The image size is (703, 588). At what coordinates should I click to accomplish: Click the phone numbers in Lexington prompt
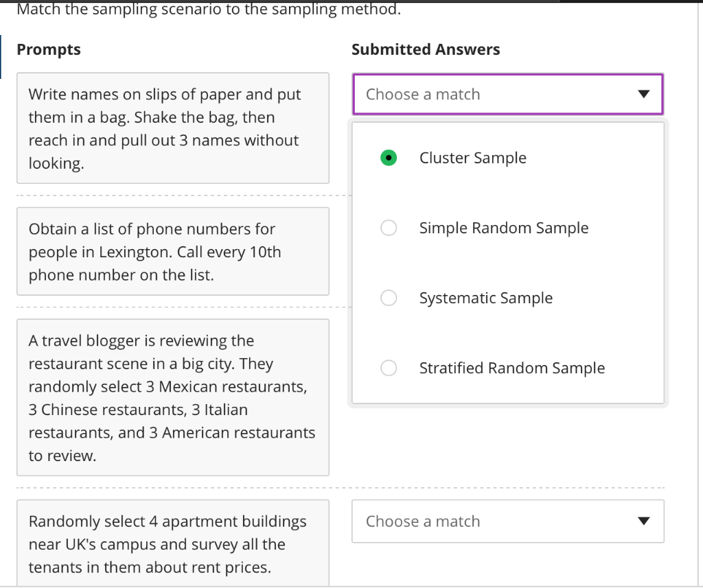coord(173,252)
